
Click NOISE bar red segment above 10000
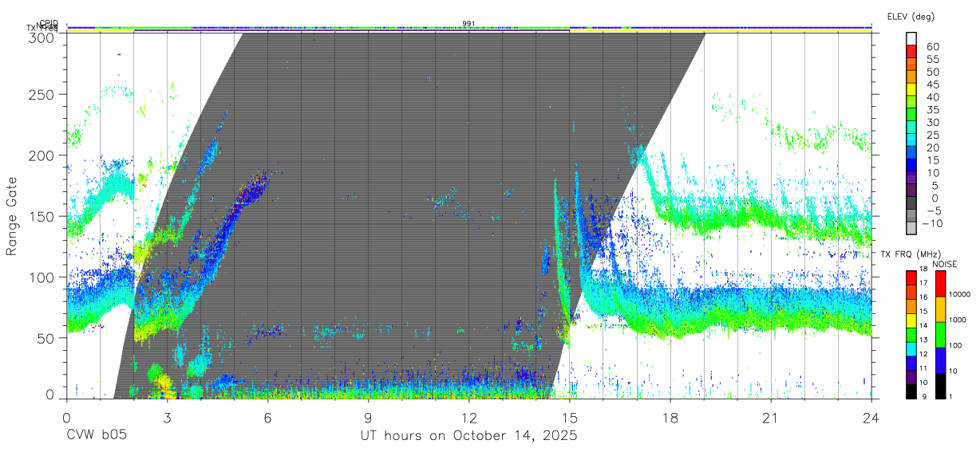942,283
